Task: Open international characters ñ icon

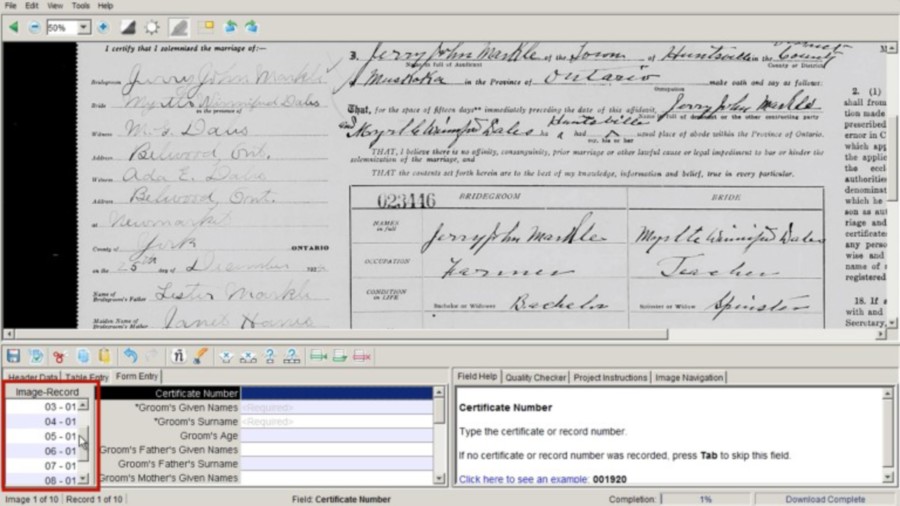Action: click(179, 356)
